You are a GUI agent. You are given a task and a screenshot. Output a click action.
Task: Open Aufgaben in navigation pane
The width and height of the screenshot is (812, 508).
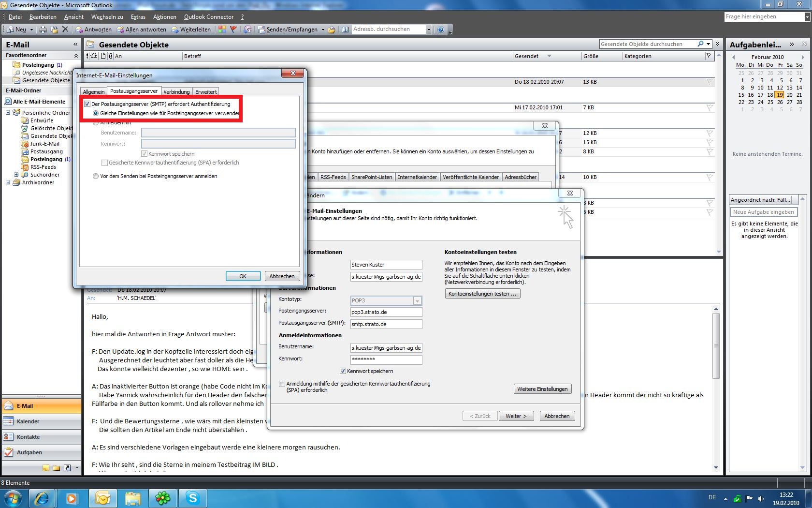42,452
